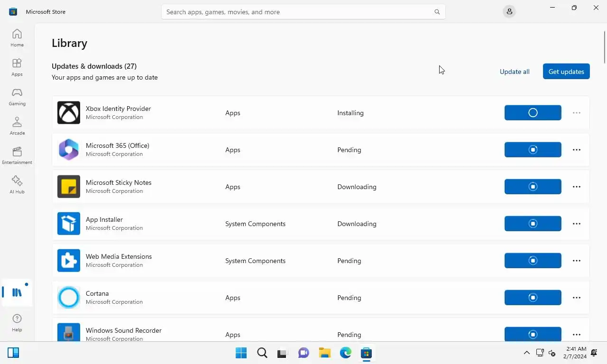607x364 pixels.
Task: Open more options for Microsoft 365 (Office)
Action: [577, 150]
